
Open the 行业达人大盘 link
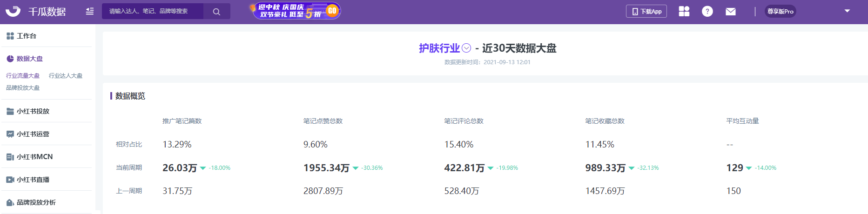pos(66,75)
